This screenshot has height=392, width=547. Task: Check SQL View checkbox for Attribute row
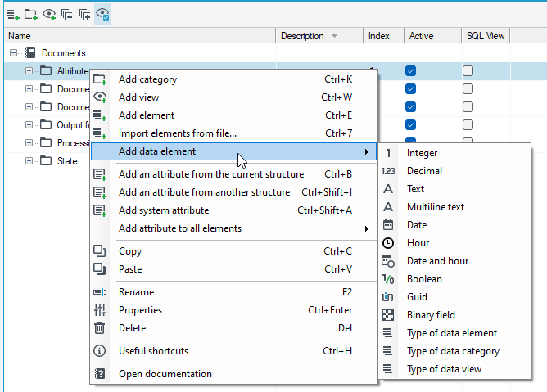coord(468,71)
